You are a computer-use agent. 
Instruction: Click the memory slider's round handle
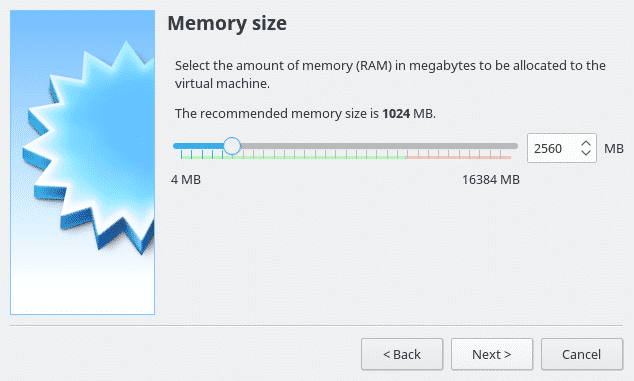(232, 146)
